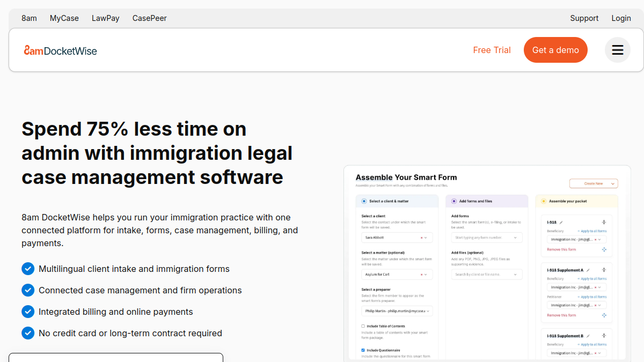The height and width of the screenshot is (362, 644).
Task: Click 'Remove this form' on the I-918 card
Action: [x=561, y=249]
